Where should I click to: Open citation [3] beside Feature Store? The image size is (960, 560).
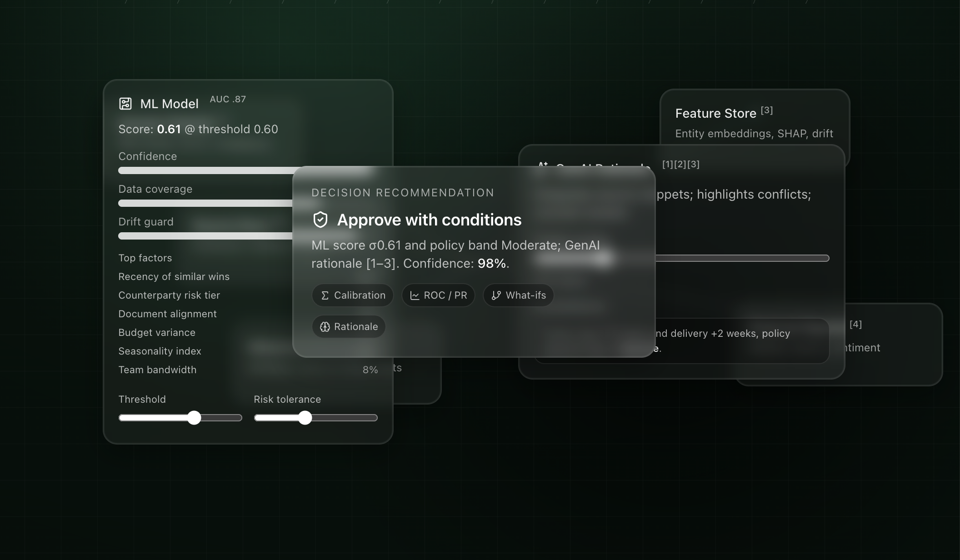click(767, 110)
